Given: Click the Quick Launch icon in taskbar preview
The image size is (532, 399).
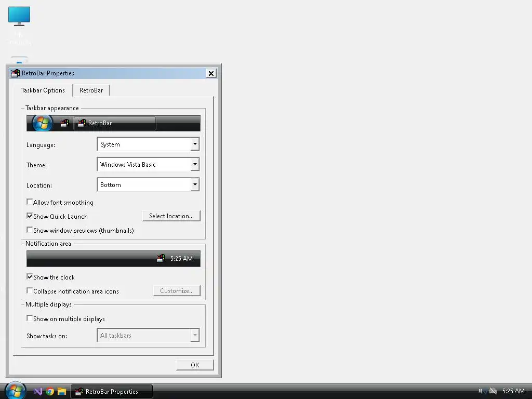Looking at the screenshot, I should tap(65, 123).
